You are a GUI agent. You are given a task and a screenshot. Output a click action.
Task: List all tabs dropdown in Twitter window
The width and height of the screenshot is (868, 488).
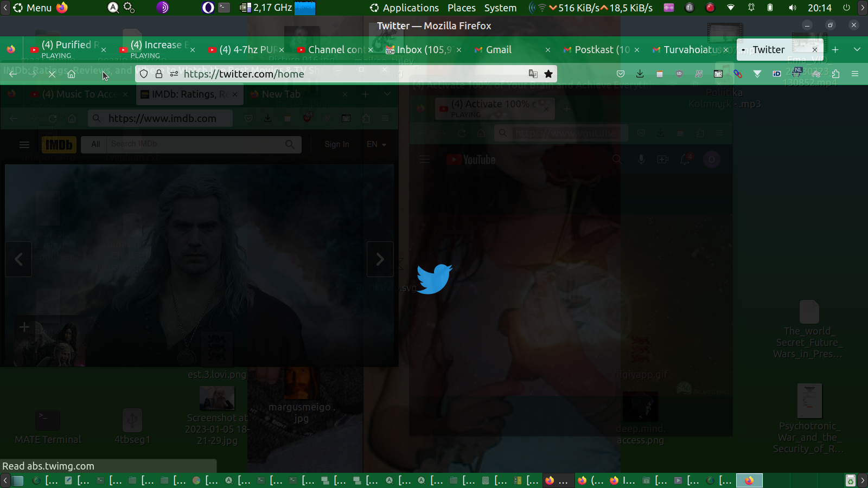point(857,49)
